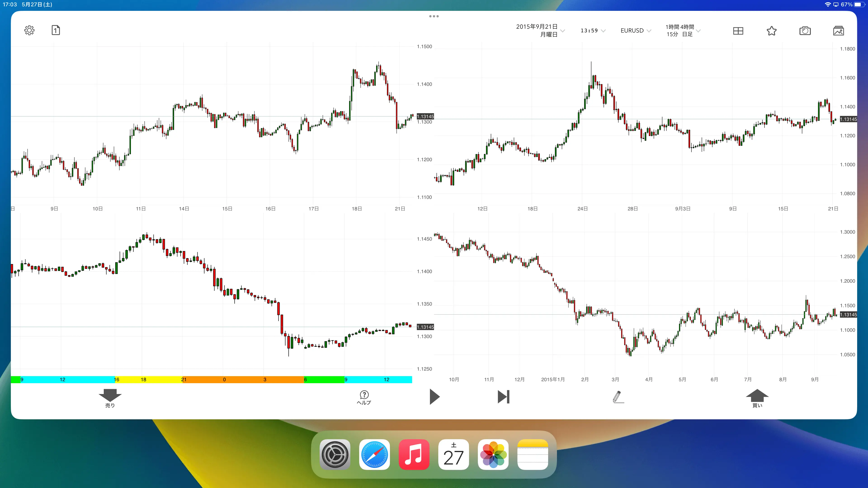Click the 1.1500 label on the 1-hour chart
This screenshot has width=868, height=488.
coord(425,47)
